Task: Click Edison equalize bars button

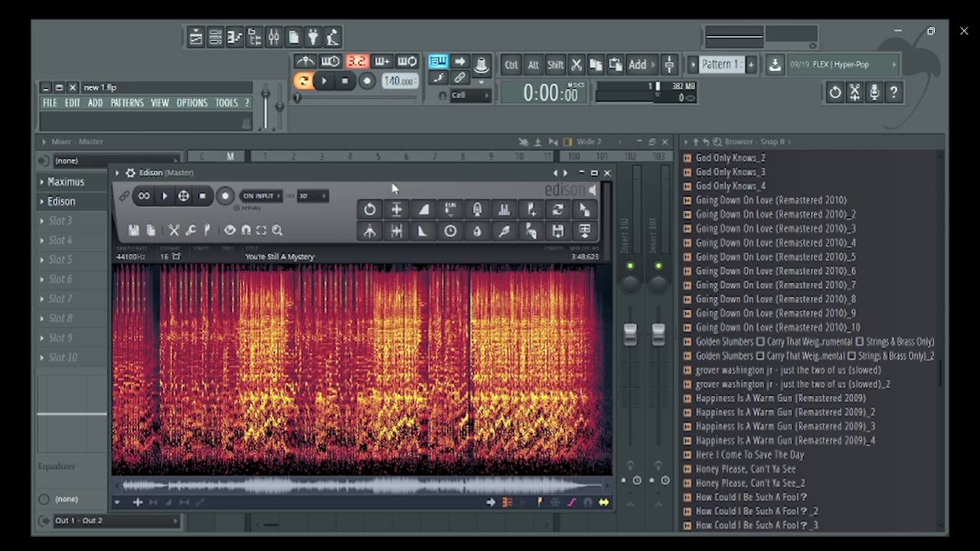Action: [504, 209]
